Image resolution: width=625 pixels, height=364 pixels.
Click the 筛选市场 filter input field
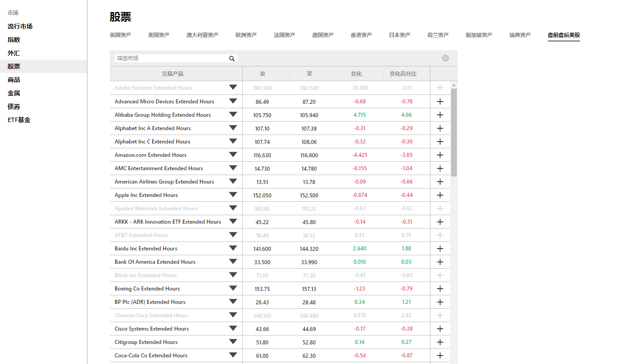[x=171, y=58]
